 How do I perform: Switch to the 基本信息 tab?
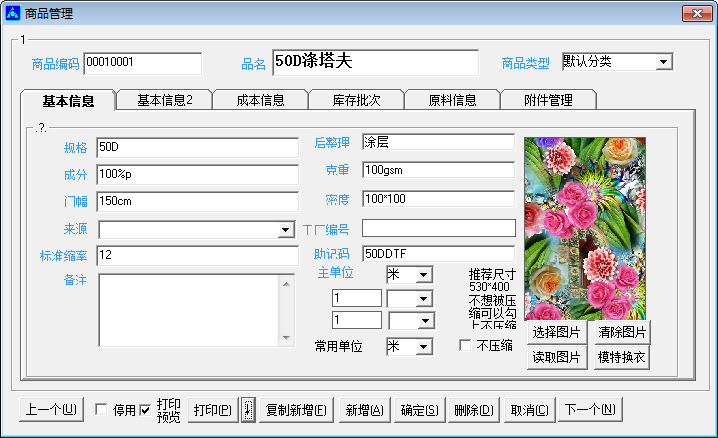point(68,100)
